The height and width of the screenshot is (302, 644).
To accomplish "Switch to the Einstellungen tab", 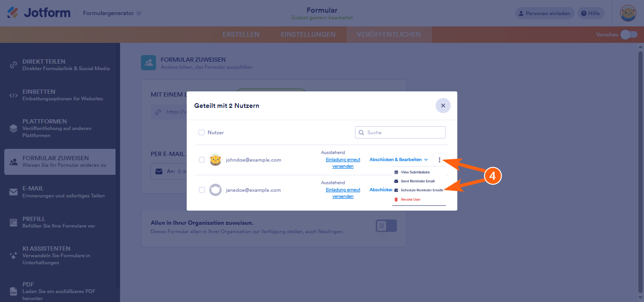I will tap(308, 34).
